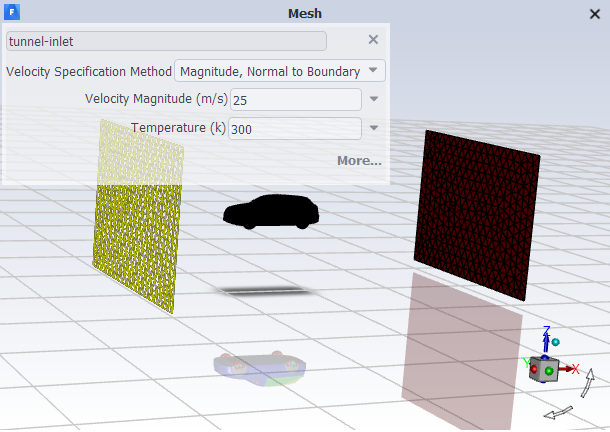
Task: Open More... boundary settings link
Action: pyautogui.click(x=359, y=161)
